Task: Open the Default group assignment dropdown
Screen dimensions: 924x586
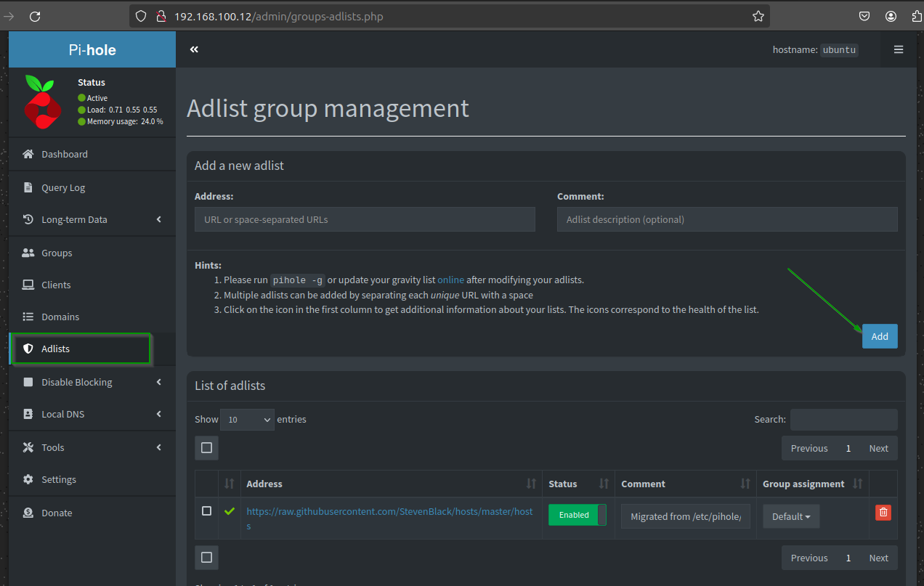Action: [x=791, y=516]
